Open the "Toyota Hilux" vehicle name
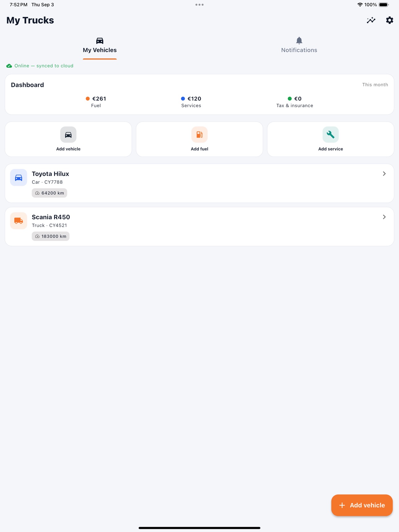399x532 pixels. (50, 174)
